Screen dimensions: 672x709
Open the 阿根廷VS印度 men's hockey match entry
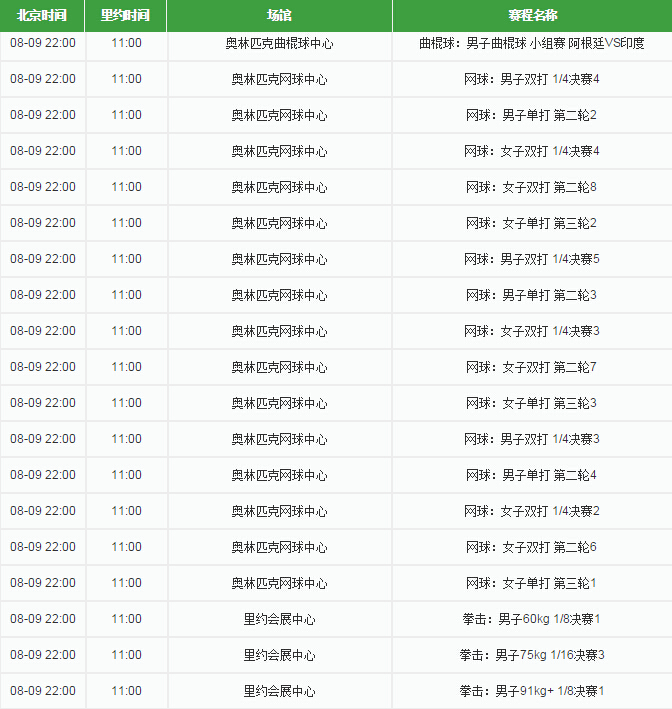532,44
